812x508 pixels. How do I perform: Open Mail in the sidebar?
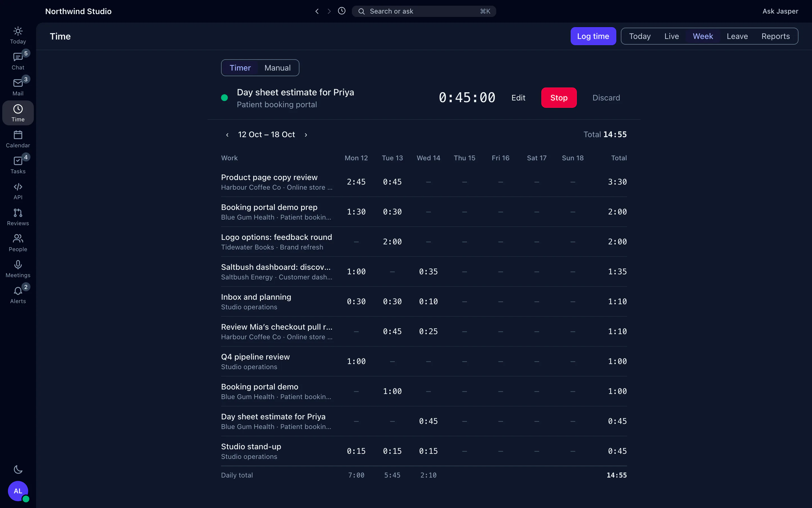point(18,87)
